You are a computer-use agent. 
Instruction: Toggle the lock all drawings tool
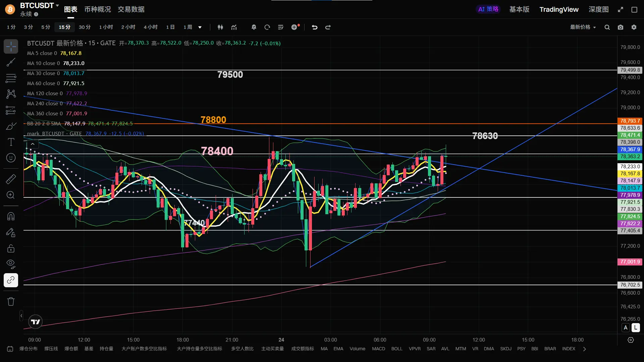pyautogui.click(x=11, y=248)
